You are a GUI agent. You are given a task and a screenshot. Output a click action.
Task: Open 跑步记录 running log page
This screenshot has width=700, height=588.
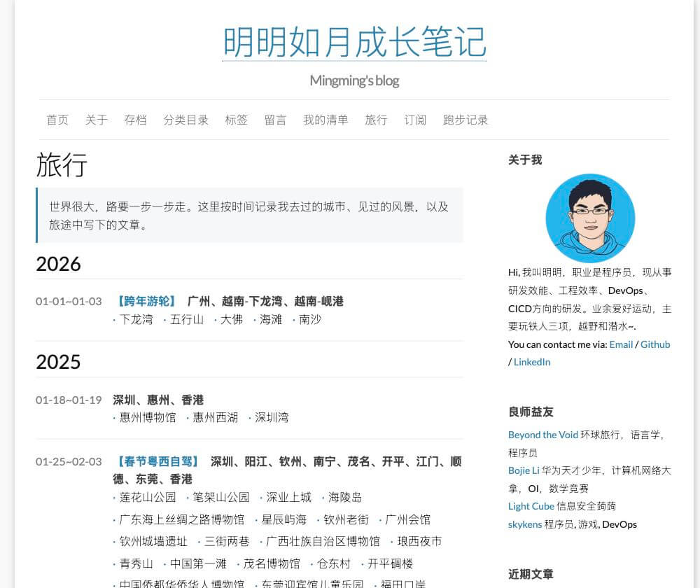(465, 120)
